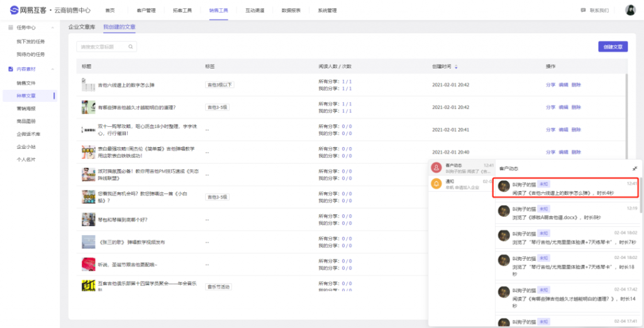Image resolution: width=644 pixels, height=328 pixels.
Task: Open the 首页 top navigation item
Action: pyautogui.click(x=110, y=10)
